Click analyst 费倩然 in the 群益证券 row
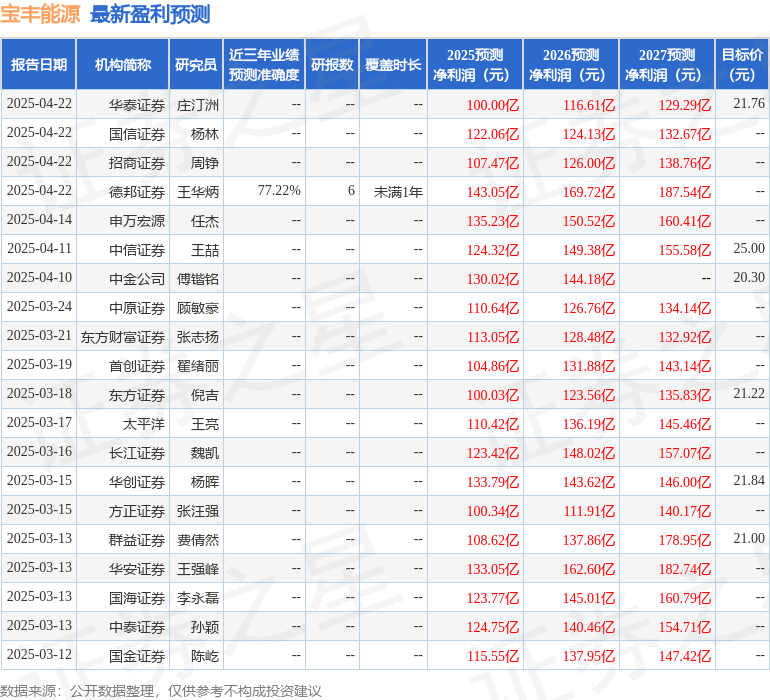 (x=198, y=540)
